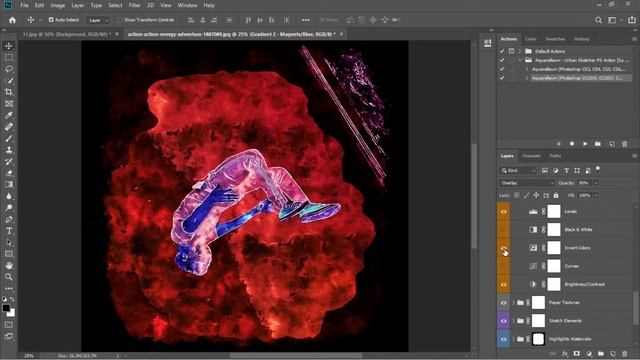Toggle the Auto-Select checkbox
The image size is (640, 360).
(51, 20)
